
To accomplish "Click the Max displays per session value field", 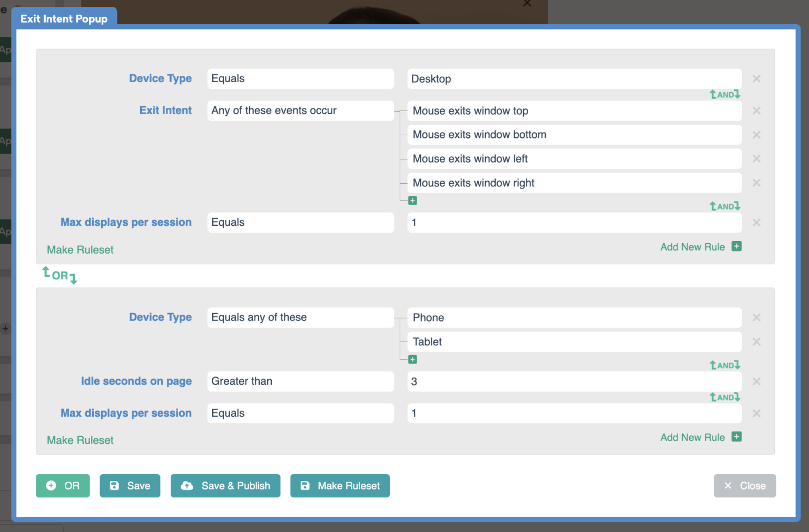I will pyautogui.click(x=574, y=223).
